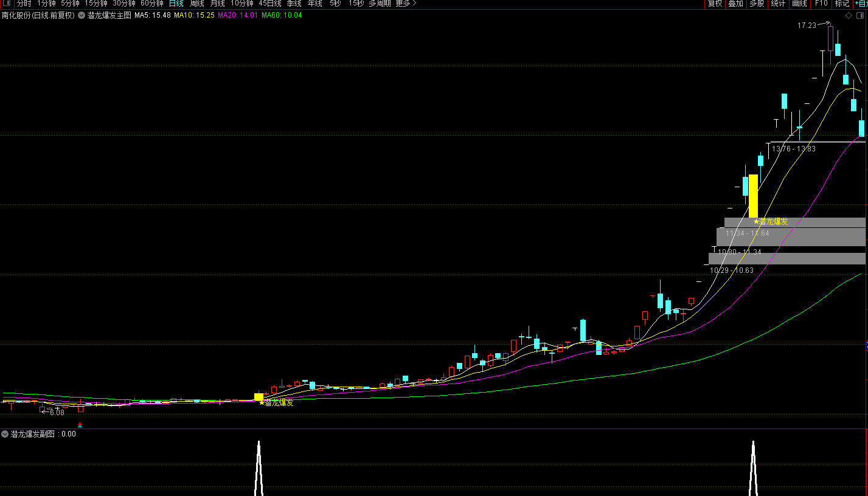
Task: Open the 画线 drawing tools
Action: pos(799,4)
